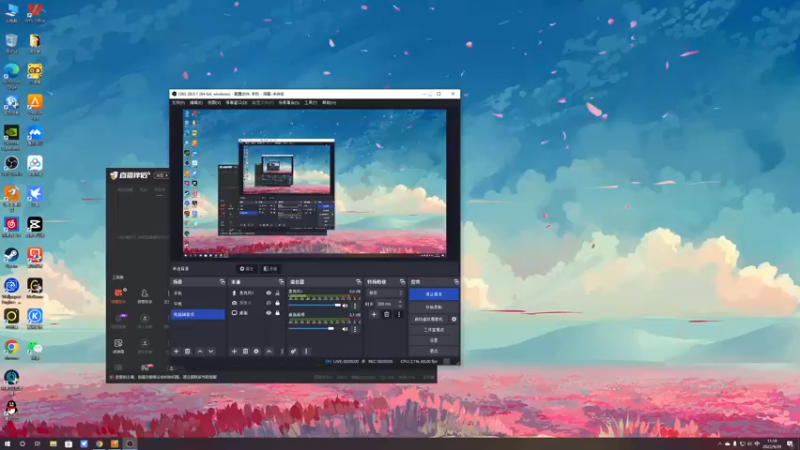Remove selected scene with trash icon
Screen dimensions: 800x450
[187, 351]
